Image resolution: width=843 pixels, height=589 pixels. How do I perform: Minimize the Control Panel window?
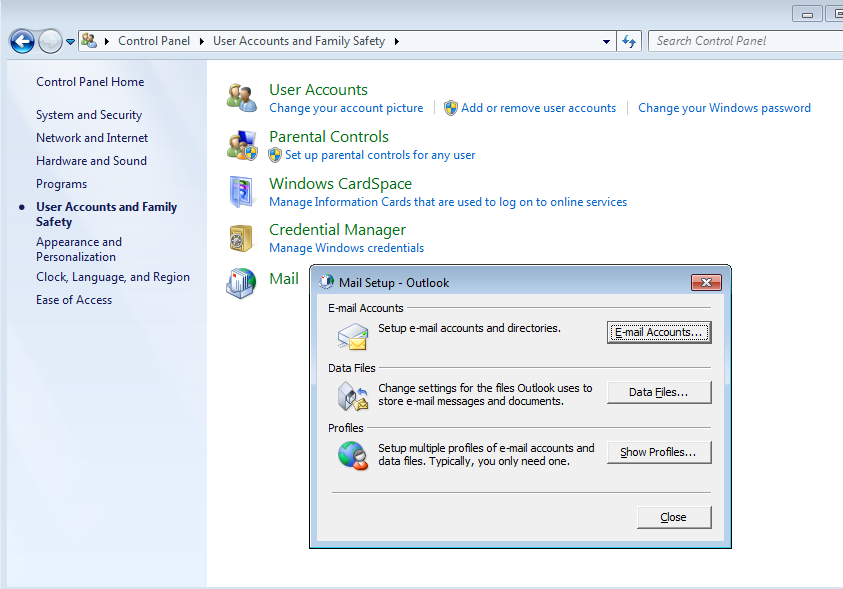pyautogui.click(x=808, y=15)
